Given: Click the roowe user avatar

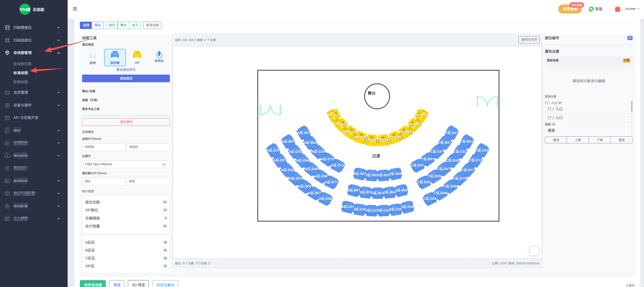Looking at the screenshot, I should click(x=618, y=9).
